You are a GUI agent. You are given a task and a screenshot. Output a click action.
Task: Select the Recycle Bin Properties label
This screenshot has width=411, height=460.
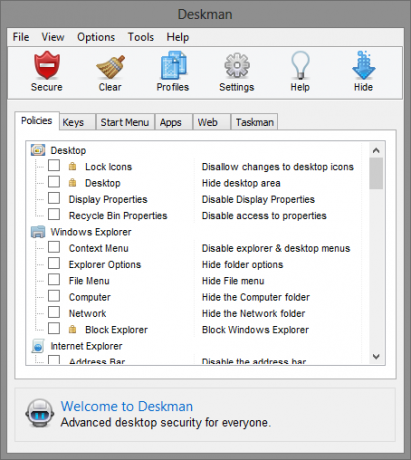[118, 216]
